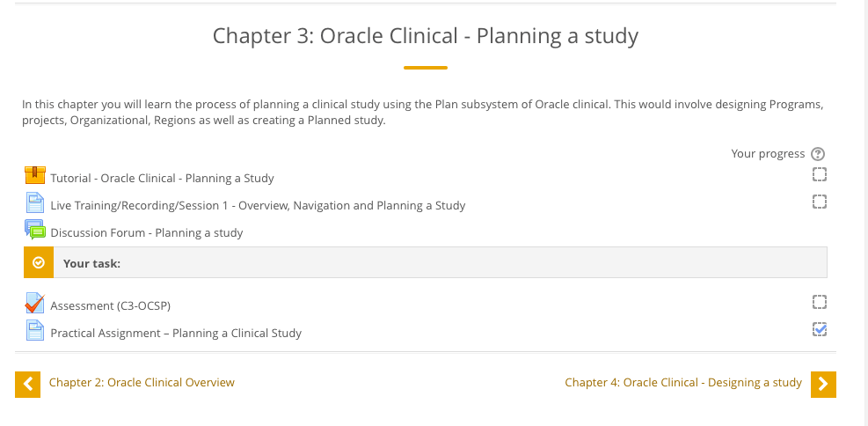Go to Chapter 2: Oracle Clinical Overview
Screen dimensions: 868x426
coord(142,382)
